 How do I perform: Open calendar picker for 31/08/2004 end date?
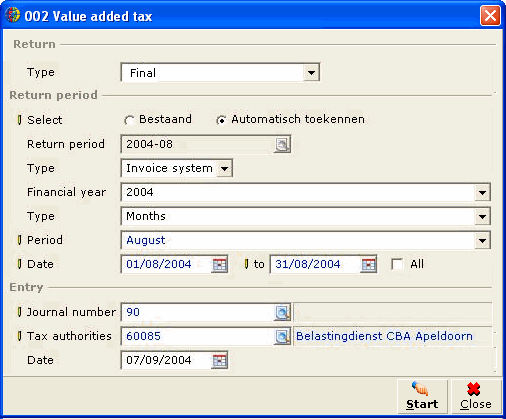(368, 264)
